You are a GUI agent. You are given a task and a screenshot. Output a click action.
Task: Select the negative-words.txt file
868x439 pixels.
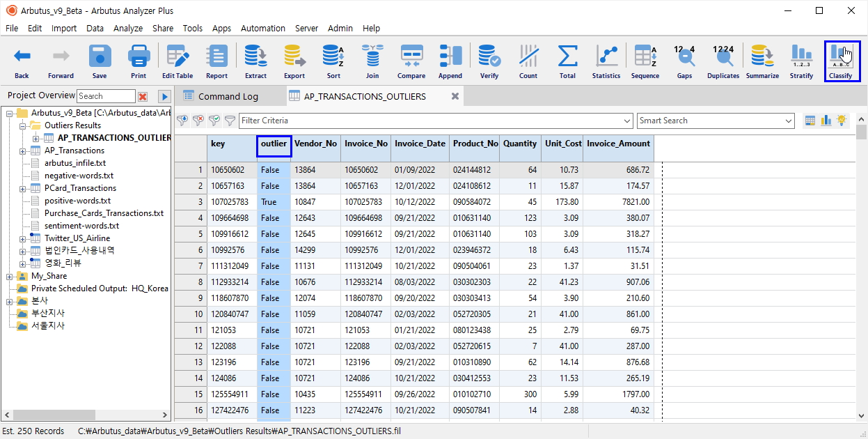(x=79, y=176)
